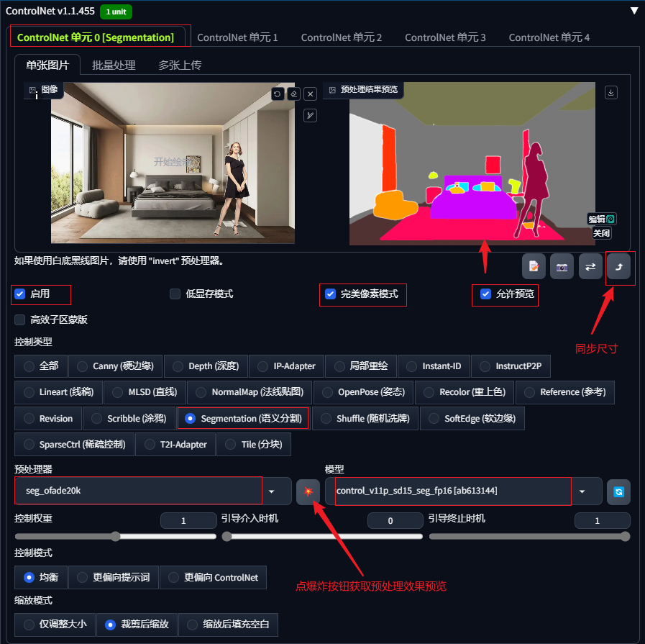
Task: Click the 引导终止时机 slider track
Action: 529,537
